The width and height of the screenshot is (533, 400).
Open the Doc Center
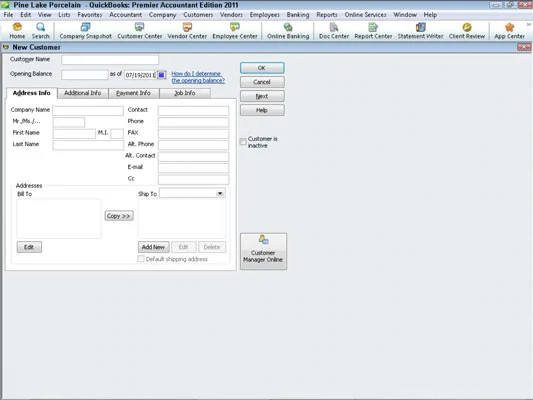click(x=334, y=31)
